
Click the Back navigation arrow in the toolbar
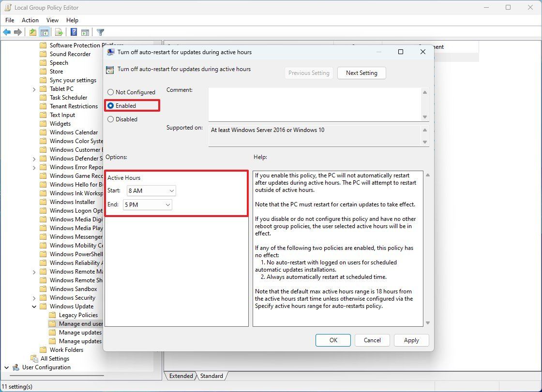point(7,32)
